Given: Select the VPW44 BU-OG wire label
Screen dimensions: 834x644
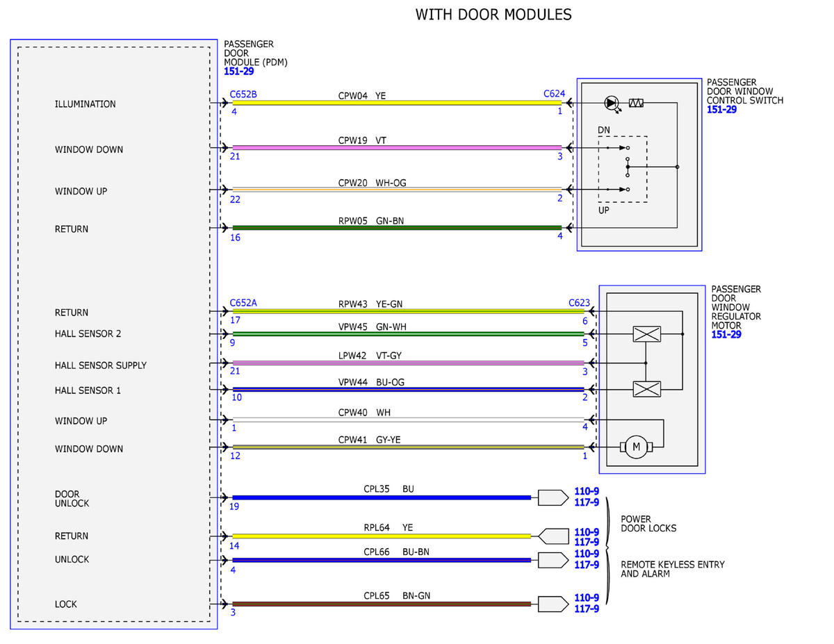Looking at the screenshot, I should [371, 382].
